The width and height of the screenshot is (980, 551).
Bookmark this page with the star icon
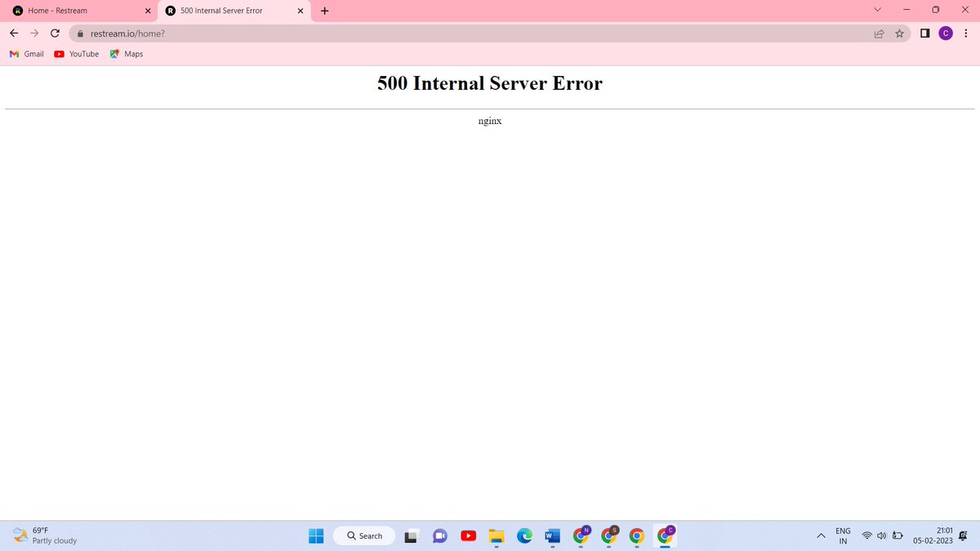(x=898, y=33)
